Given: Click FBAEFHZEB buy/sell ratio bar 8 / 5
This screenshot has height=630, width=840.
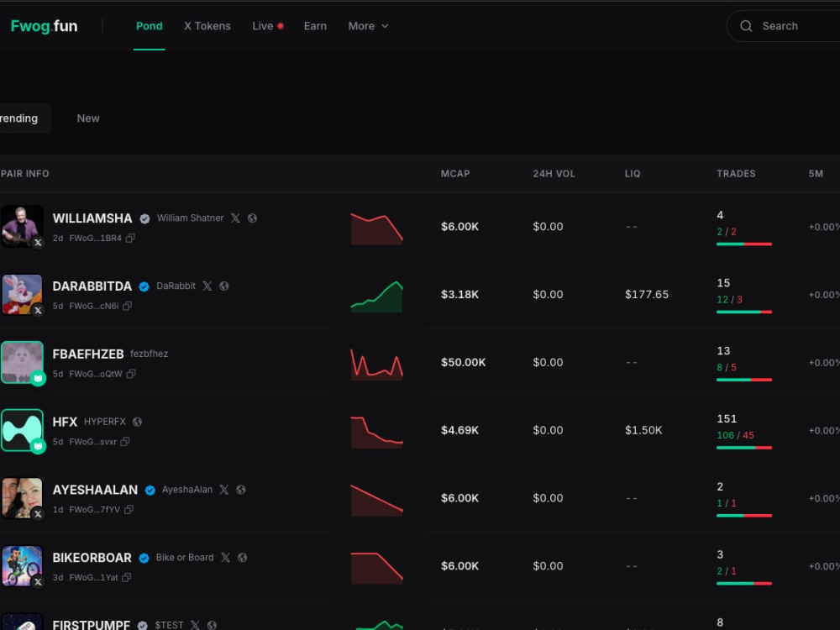Looking at the screenshot, I should click(744, 380).
